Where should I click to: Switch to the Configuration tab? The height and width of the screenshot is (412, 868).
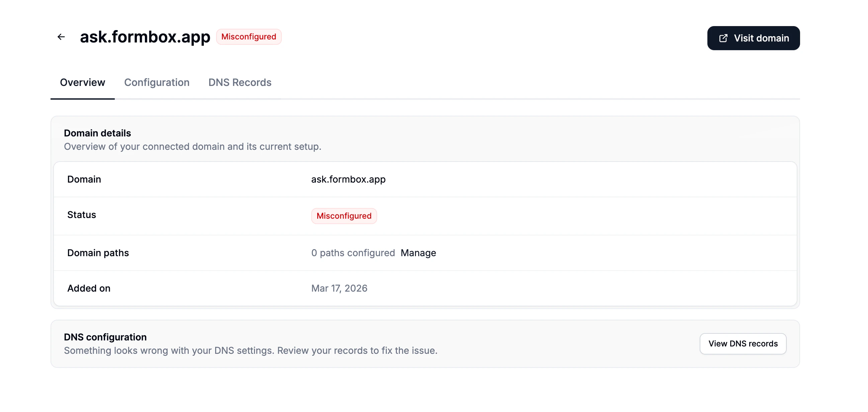click(x=157, y=83)
